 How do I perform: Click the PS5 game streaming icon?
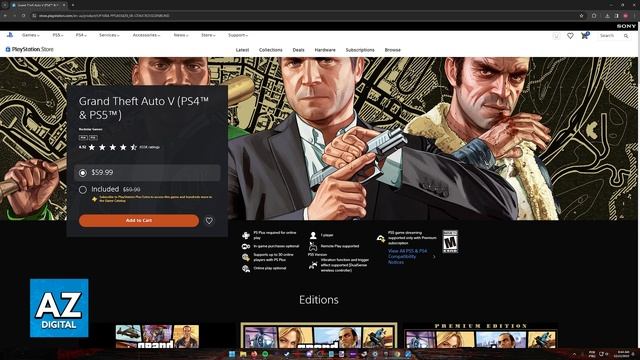click(x=381, y=238)
